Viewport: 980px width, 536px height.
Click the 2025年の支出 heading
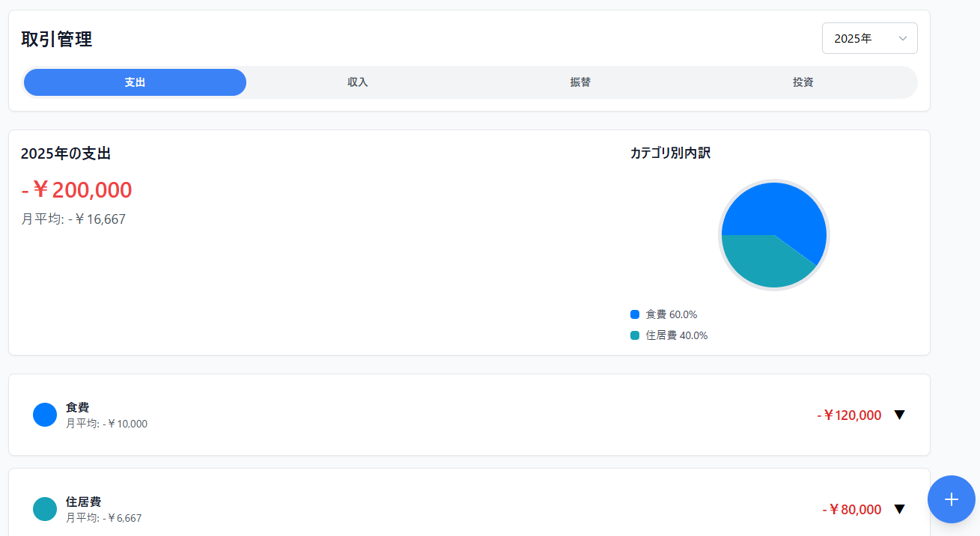[x=66, y=153]
